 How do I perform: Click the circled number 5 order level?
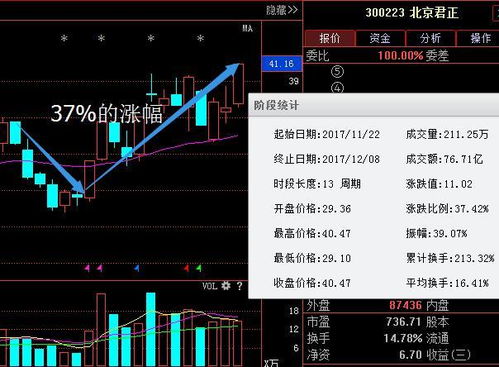(337, 72)
